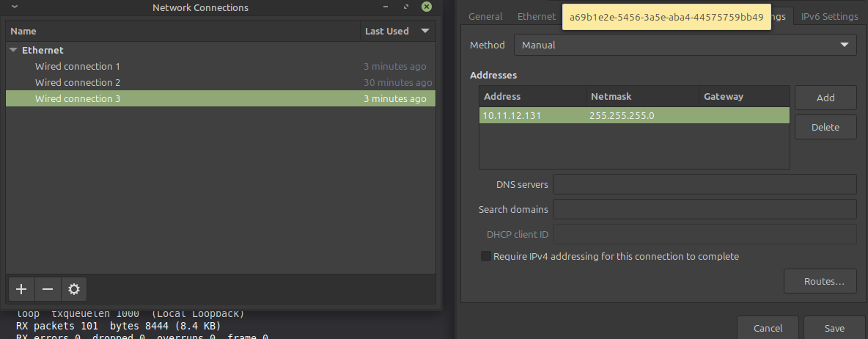Open settings gear for selected connection
Viewport: 868px width, 339px height.
[x=74, y=289]
